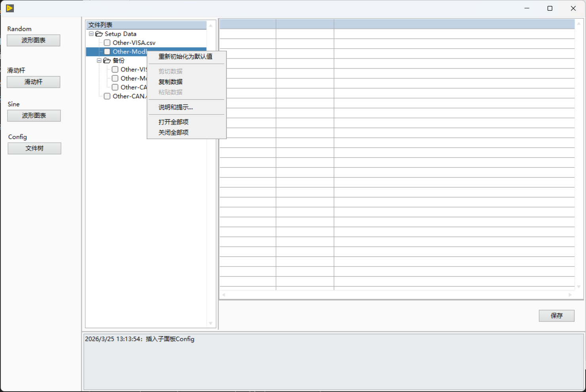Image resolution: width=586 pixels, height=392 pixels.
Task: Click the Config section label
Action: pyautogui.click(x=17, y=137)
